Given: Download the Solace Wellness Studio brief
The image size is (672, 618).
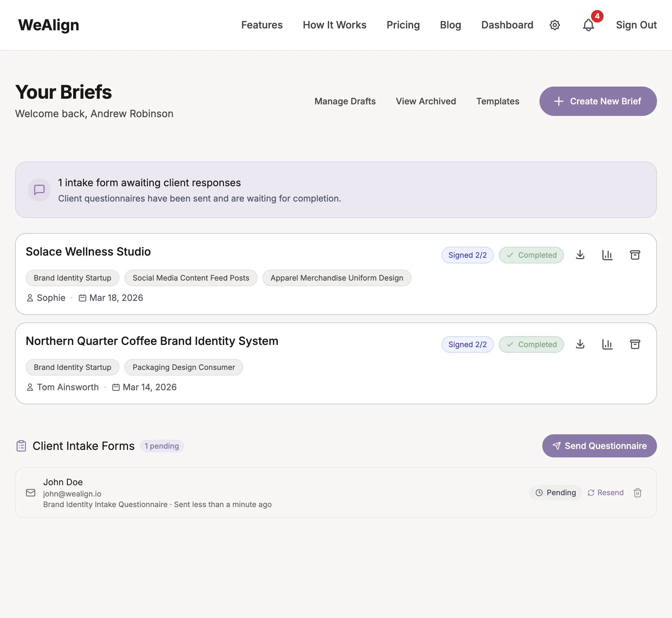Looking at the screenshot, I should pyautogui.click(x=580, y=255).
